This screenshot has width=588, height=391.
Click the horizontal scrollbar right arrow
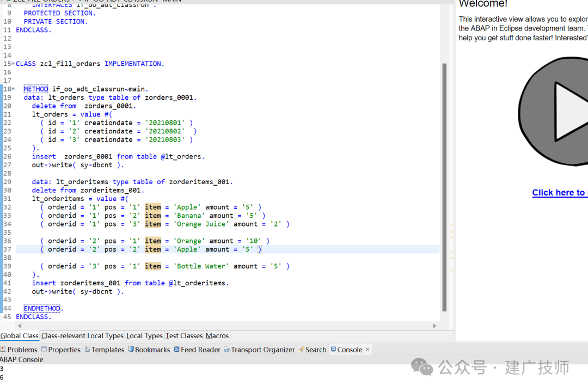tap(434, 326)
